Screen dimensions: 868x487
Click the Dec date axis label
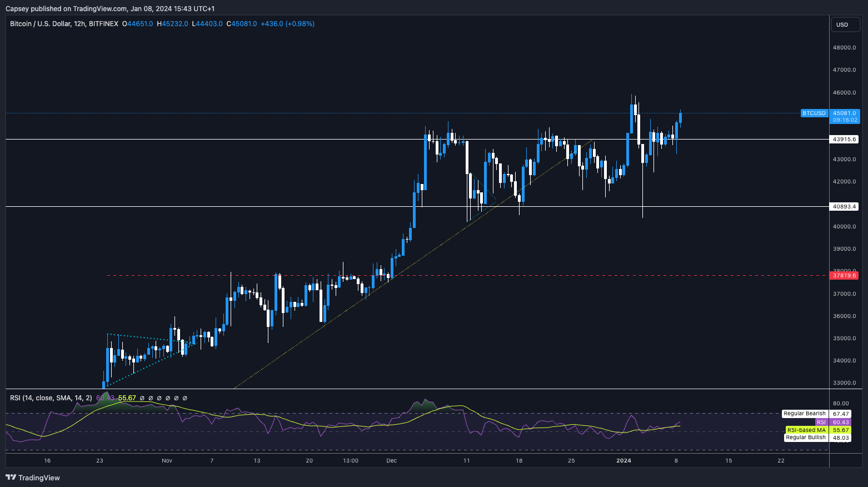tap(392, 461)
